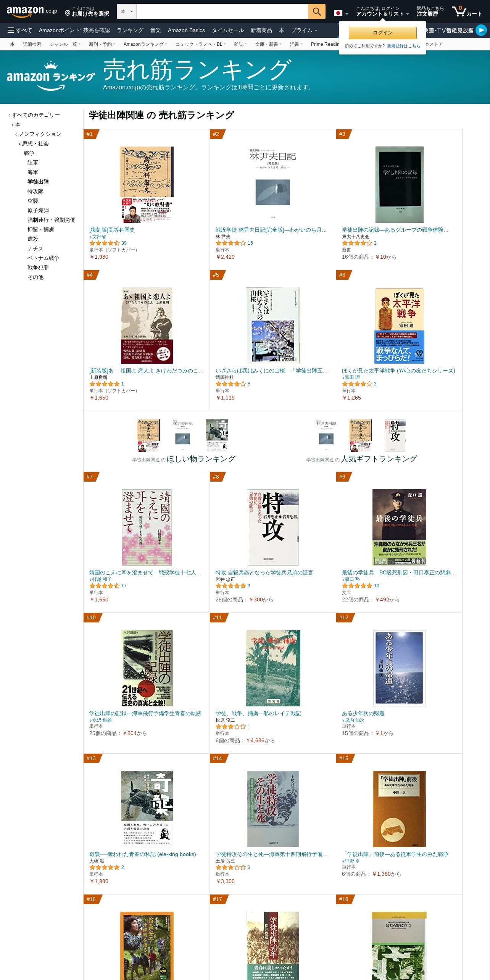Expand the Amazonランキング subnav dropdown
Screen dimensions: 490x980
tap(145, 44)
